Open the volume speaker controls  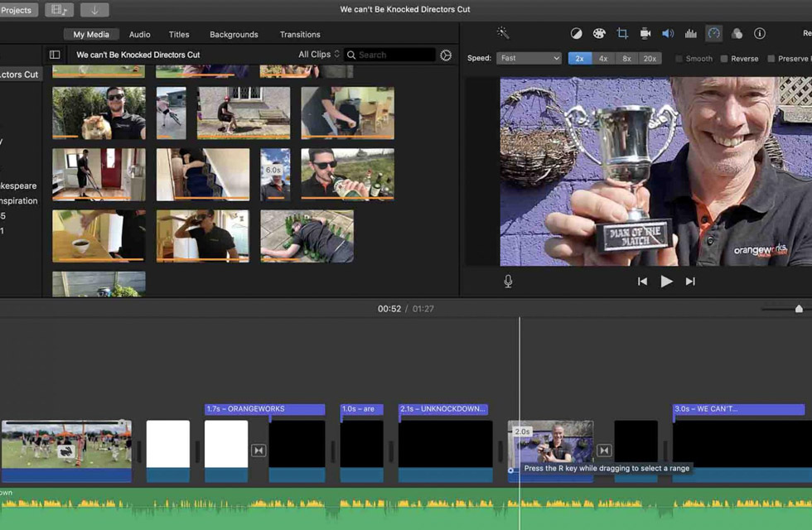668,33
